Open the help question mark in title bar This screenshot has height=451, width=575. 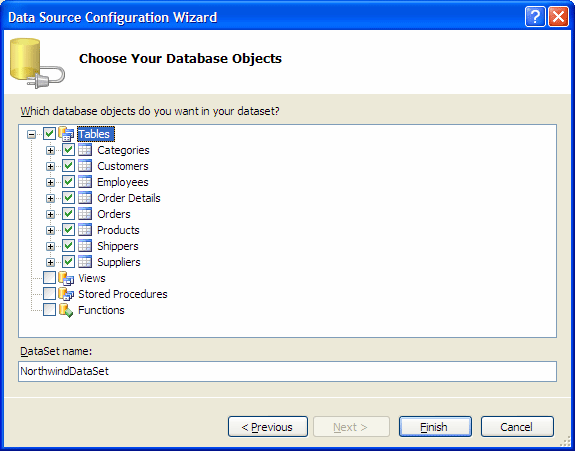(535, 17)
